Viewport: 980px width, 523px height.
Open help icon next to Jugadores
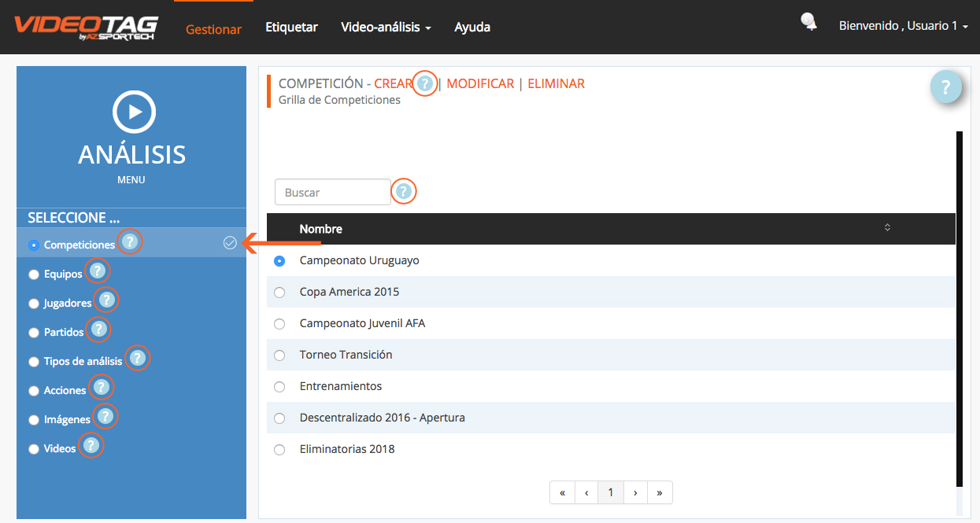click(x=106, y=300)
